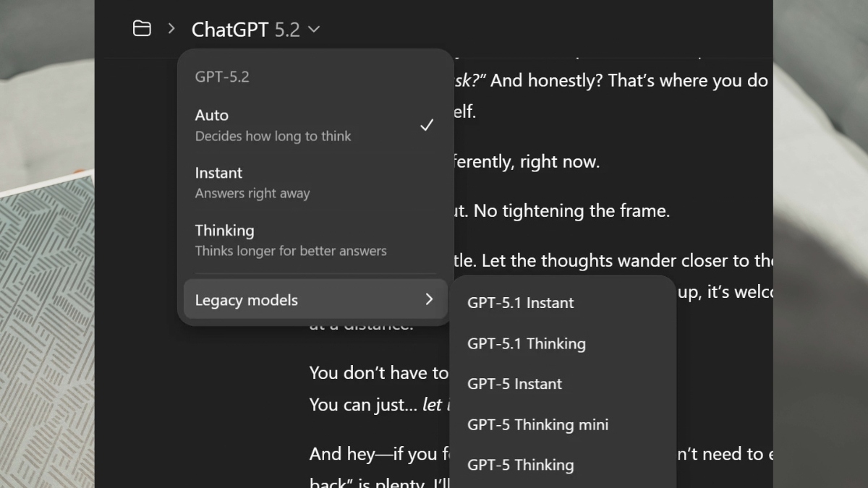The image size is (868, 488).
Task: Choose the Thinking mode option
Action: [224, 231]
